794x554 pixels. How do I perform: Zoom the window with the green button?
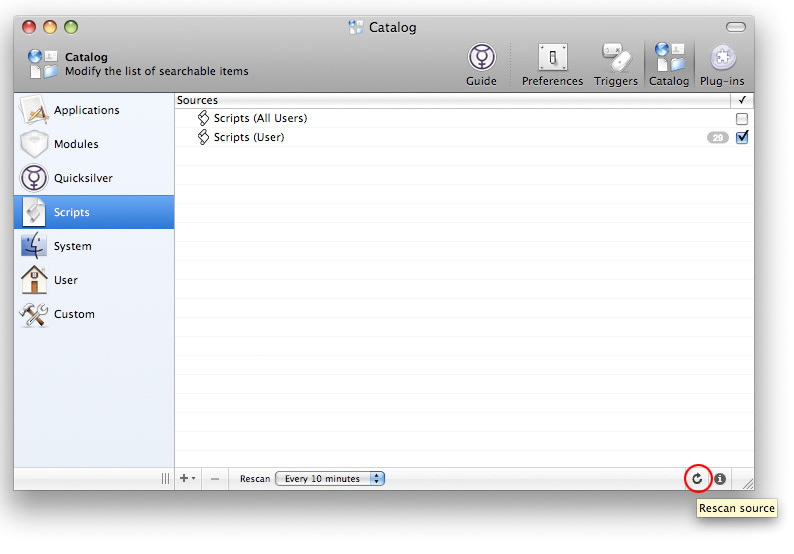pos(71,27)
